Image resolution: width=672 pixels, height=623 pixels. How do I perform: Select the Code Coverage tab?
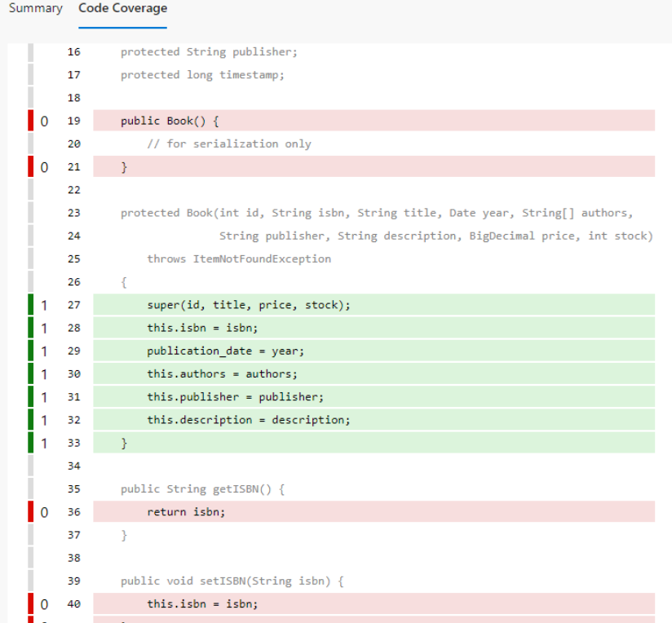pyautogui.click(x=122, y=8)
